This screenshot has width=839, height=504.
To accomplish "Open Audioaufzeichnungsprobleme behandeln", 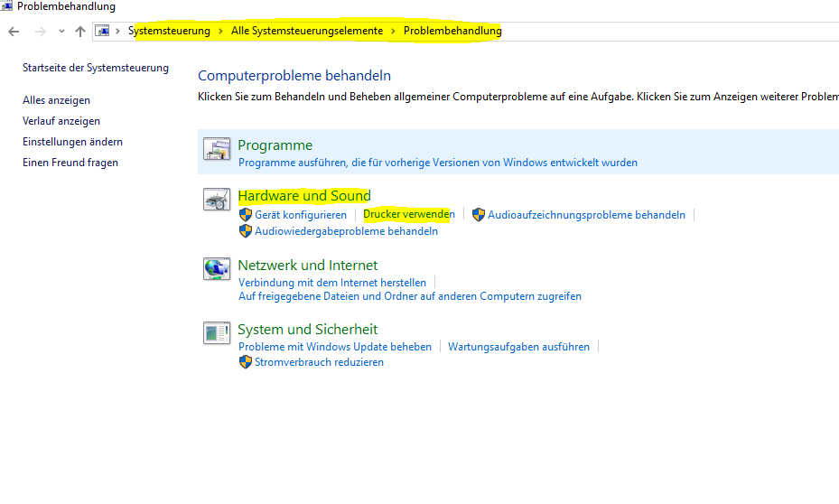I will tap(586, 215).
